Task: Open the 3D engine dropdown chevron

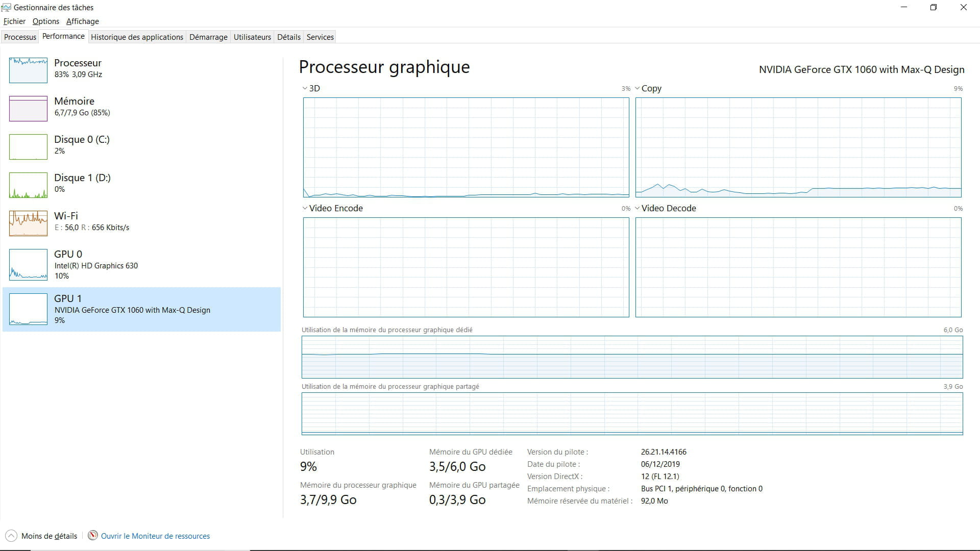Action: coord(305,88)
